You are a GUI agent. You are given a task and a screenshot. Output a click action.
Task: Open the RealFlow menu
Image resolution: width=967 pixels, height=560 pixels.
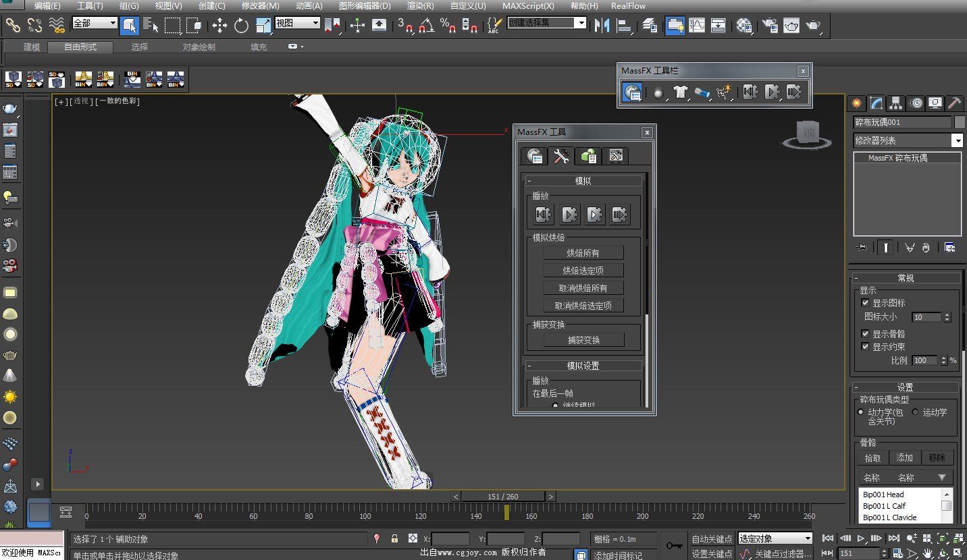click(629, 5)
